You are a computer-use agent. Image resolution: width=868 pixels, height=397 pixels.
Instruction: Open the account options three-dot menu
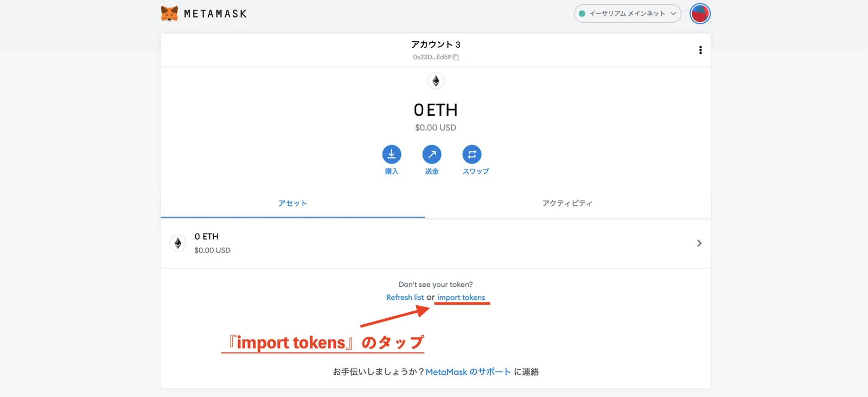click(700, 50)
